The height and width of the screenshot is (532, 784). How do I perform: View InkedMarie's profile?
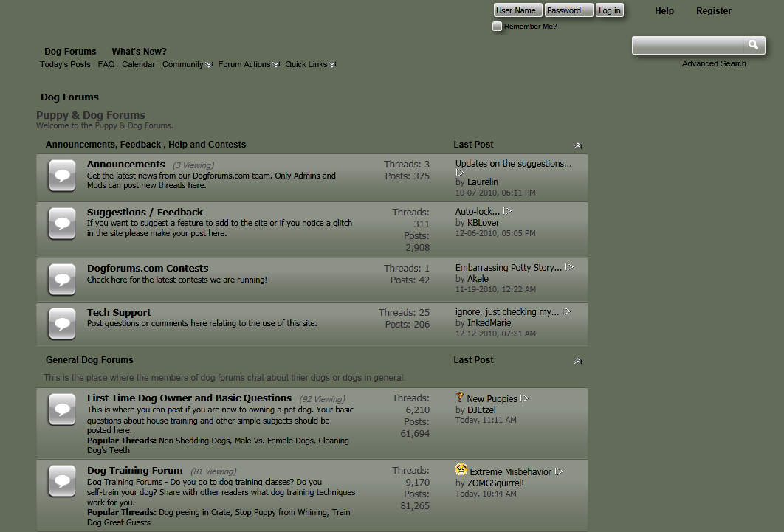coord(489,323)
